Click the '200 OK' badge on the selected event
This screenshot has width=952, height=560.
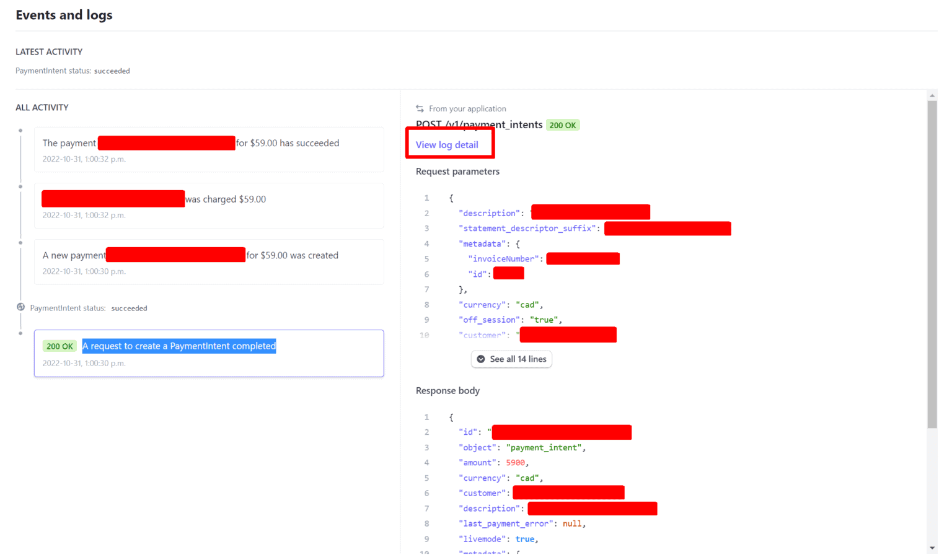pyautogui.click(x=59, y=346)
